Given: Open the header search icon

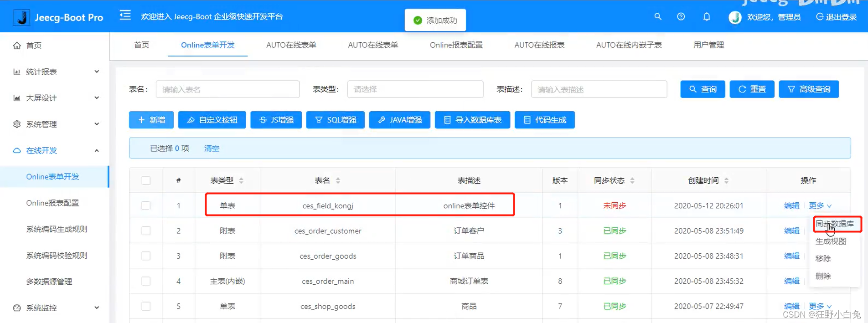Looking at the screenshot, I should pyautogui.click(x=658, y=16).
